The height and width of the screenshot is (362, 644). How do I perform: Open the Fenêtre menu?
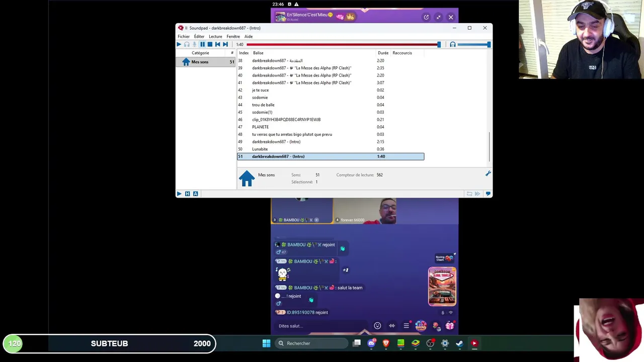[x=233, y=37]
